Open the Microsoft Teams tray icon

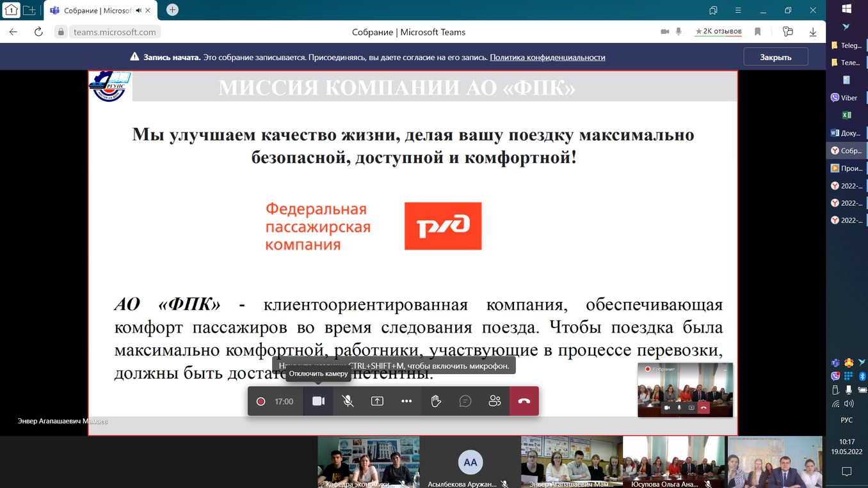tap(835, 363)
